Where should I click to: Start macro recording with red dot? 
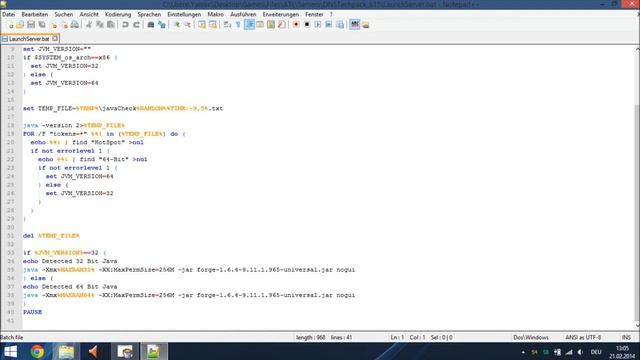click(x=296, y=25)
